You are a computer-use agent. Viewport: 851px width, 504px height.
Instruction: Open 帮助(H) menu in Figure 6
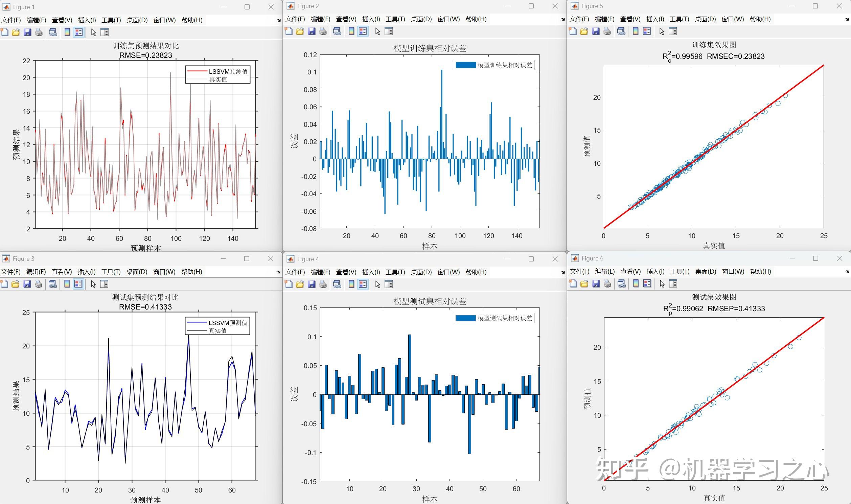click(x=760, y=272)
